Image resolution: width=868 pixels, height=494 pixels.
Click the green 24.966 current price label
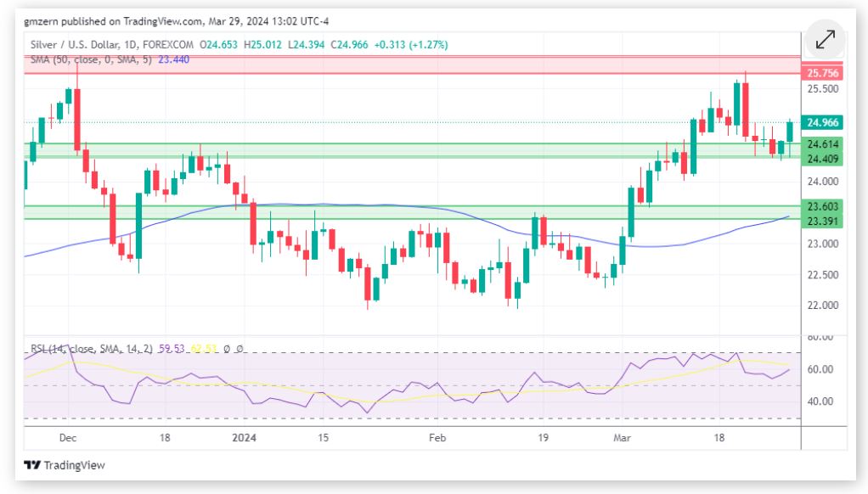coord(823,122)
